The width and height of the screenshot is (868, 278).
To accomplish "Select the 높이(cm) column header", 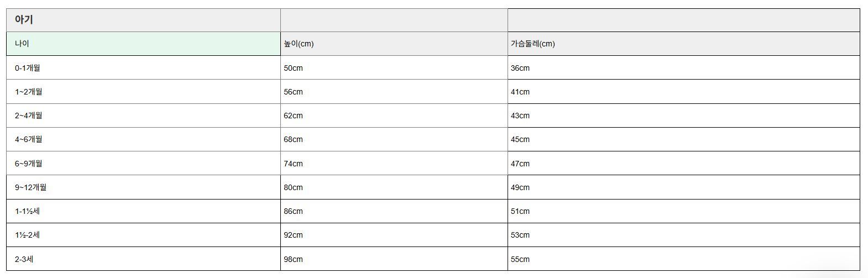I will point(394,44).
